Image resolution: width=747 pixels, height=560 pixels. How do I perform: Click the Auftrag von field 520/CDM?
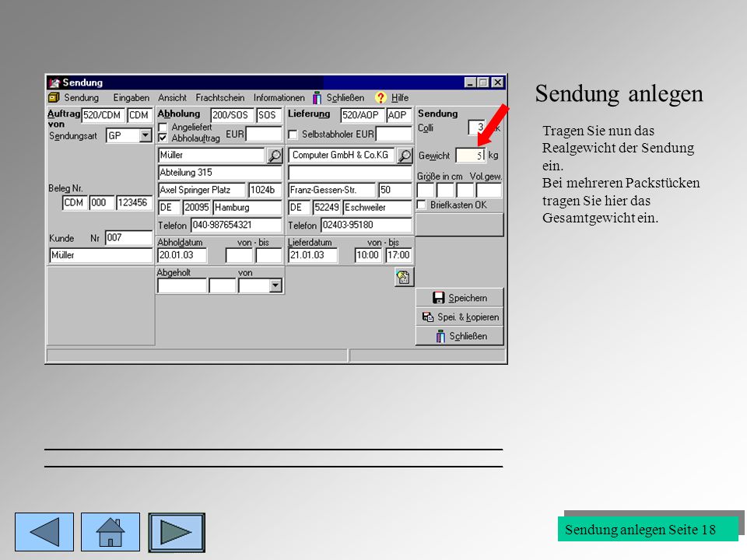point(103,115)
